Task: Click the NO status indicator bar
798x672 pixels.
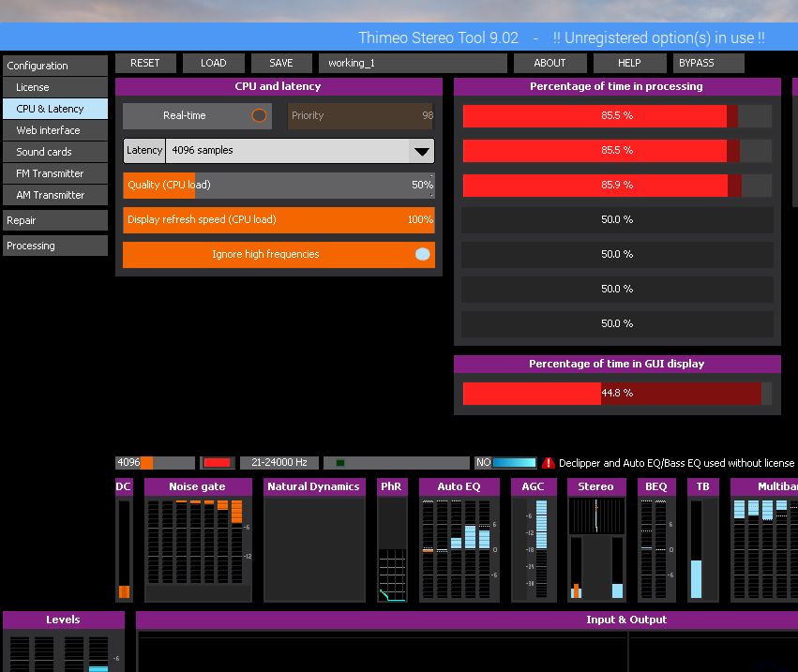Action: (505, 462)
